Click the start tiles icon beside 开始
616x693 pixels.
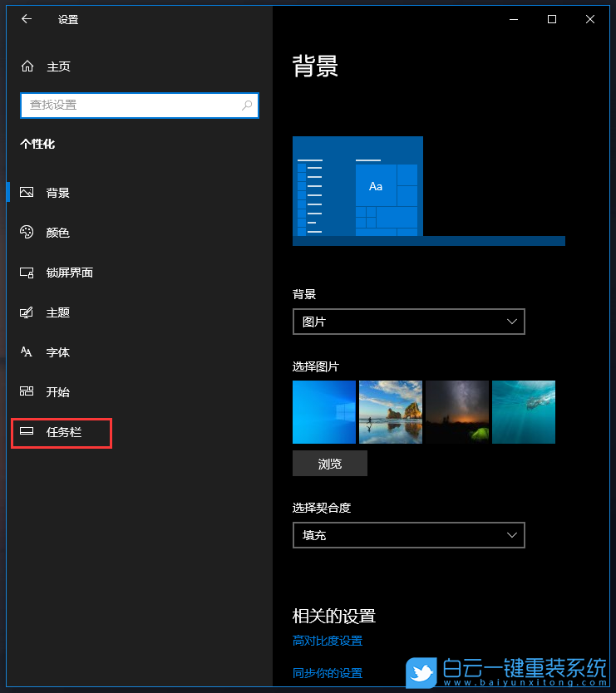(27, 391)
